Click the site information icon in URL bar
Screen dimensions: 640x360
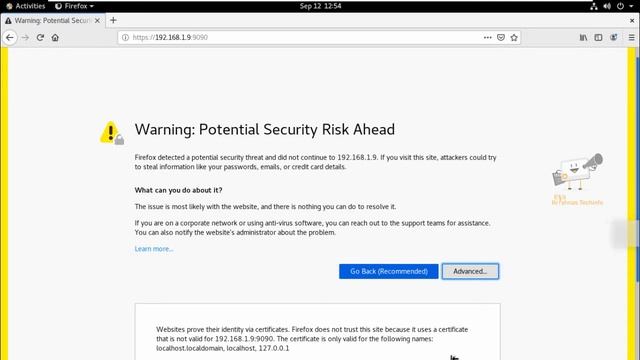click(125, 38)
